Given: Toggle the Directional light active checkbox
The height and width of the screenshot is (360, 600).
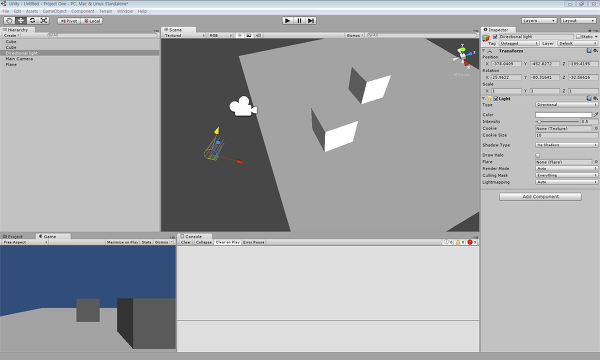Looking at the screenshot, I should 495,37.
